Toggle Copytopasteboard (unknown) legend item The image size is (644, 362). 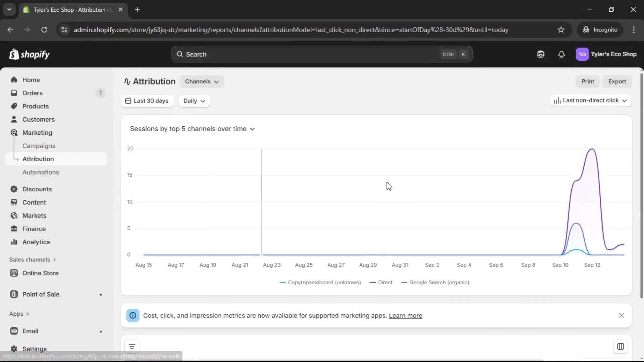[x=320, y=283]
